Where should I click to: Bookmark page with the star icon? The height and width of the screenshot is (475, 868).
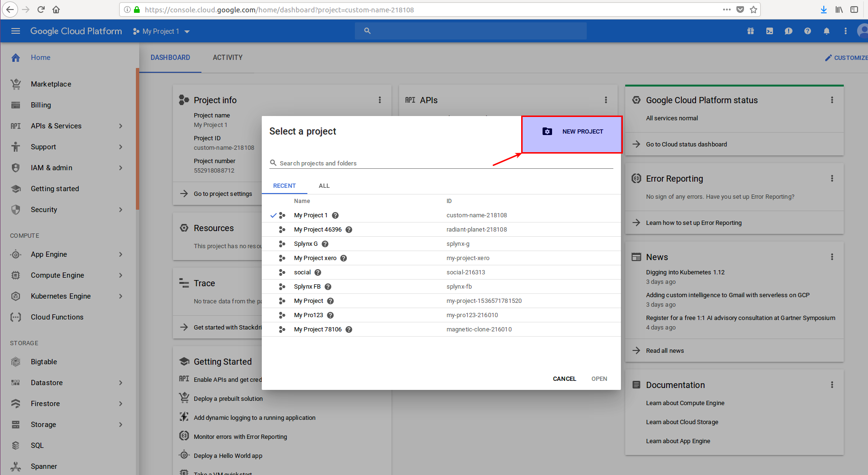[754, 10]
